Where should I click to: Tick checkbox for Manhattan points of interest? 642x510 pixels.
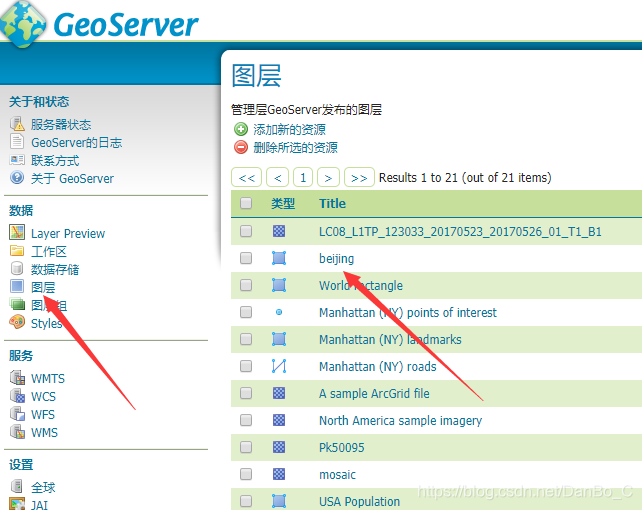click(246, 312)
